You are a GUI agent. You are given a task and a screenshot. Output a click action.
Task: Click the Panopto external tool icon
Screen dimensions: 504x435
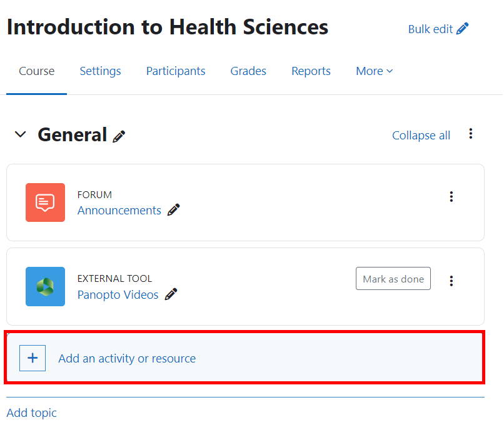(45, 286)
